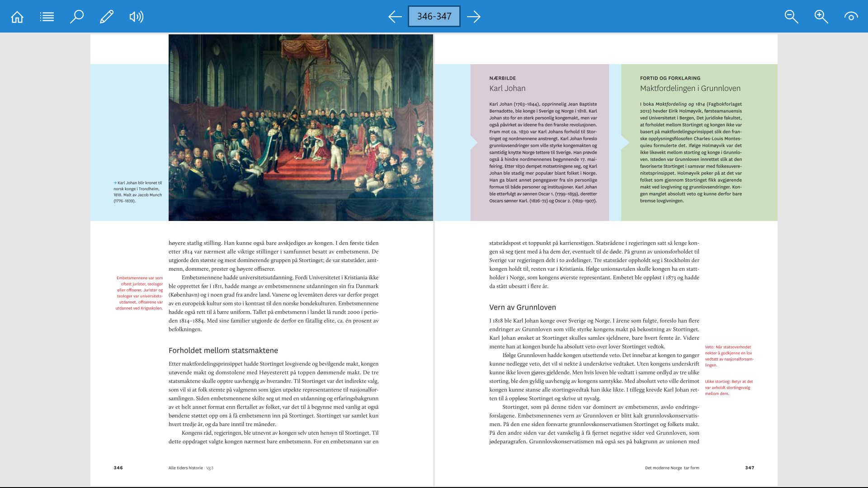This screenshot has width=868, height=488.
Task: Click the 'Forholdet mellom statsmaktene' heading
Action: tap(223, 351)
